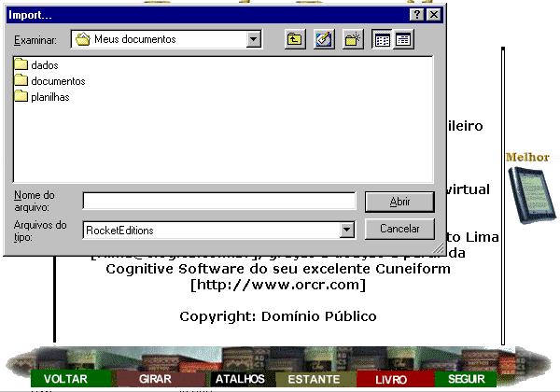Click the help question mark button

click(x=417, y=16)
